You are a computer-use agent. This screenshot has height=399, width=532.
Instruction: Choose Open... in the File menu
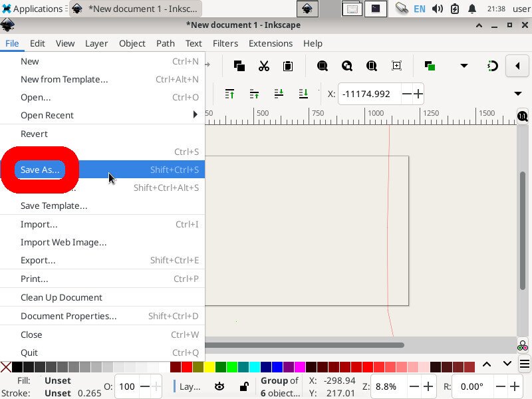point(102,97)
